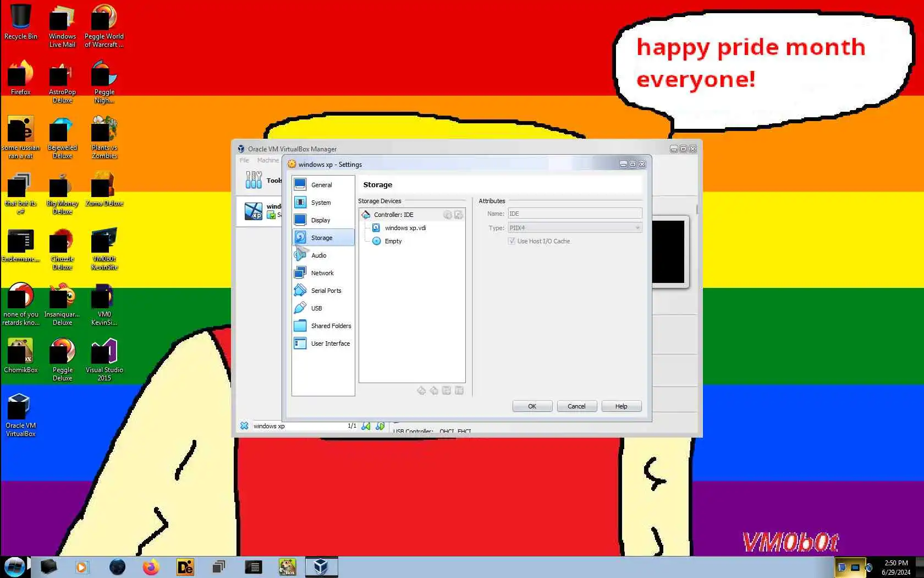Open the Network settings category
Viewport: 924px width, 578px height.
[x=323, y=273]
